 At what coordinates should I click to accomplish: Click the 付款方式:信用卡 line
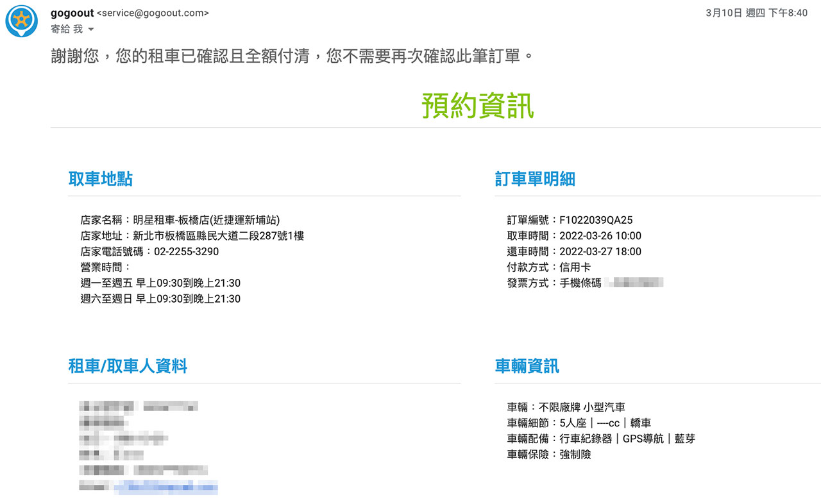click(x=548, y=267)
